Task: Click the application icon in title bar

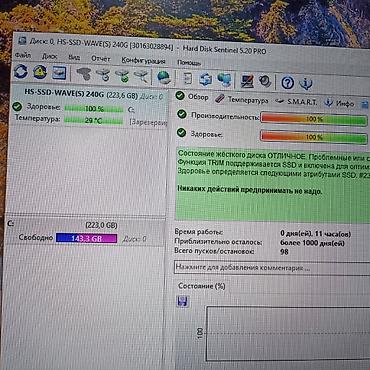Action: 22,41
